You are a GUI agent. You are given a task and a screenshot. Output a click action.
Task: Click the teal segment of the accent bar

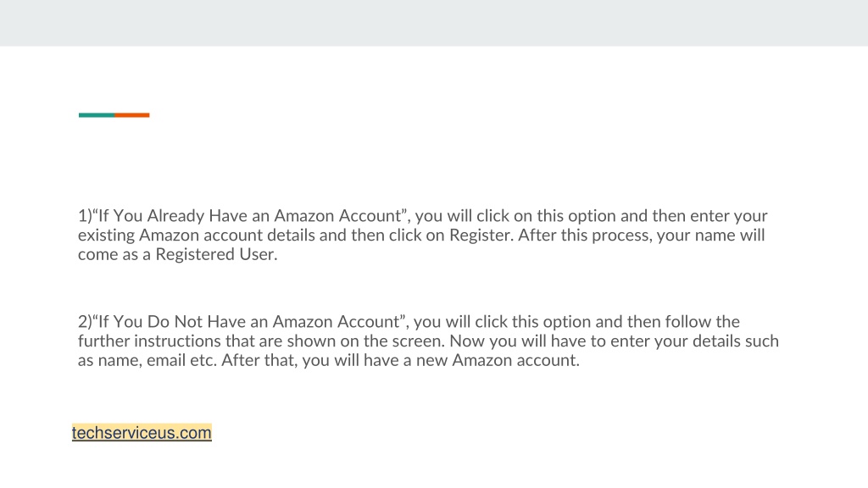point(97,115)
